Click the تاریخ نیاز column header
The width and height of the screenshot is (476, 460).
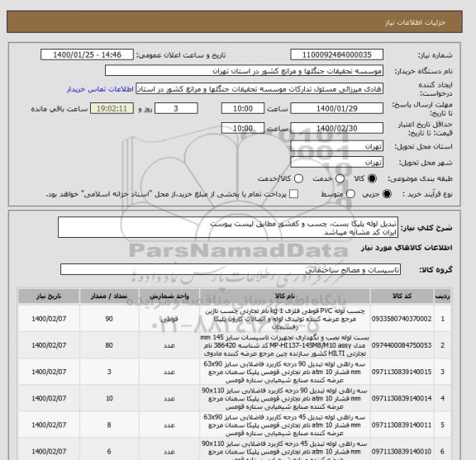pyautogui.click(x=49, y=296)
